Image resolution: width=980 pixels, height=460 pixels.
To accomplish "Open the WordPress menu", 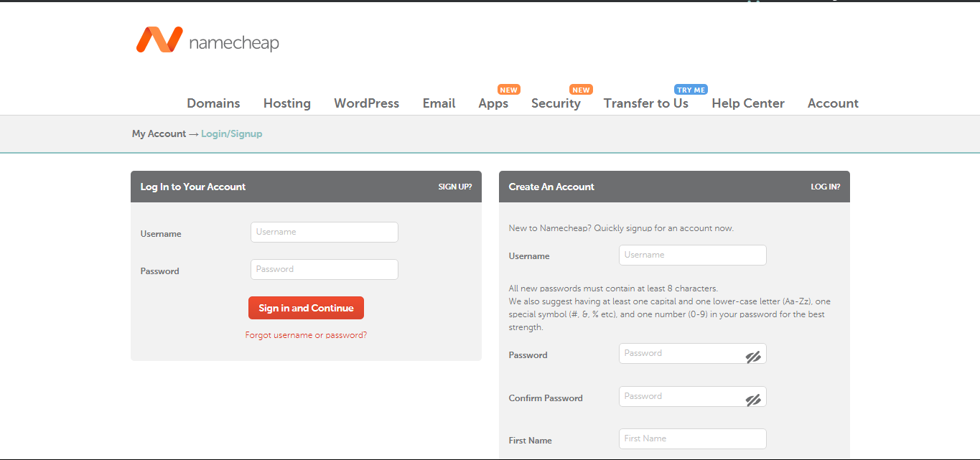I will 367,103.
